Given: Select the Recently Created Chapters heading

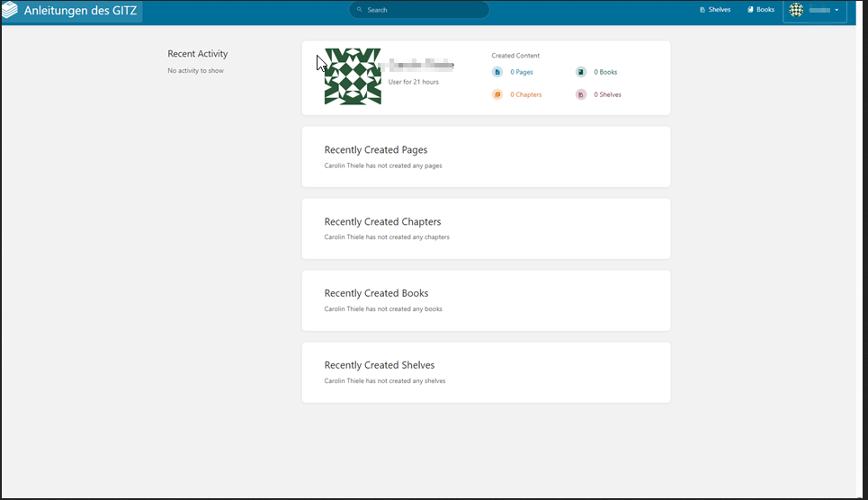Looking at the screenshot, I should (382, 222).
